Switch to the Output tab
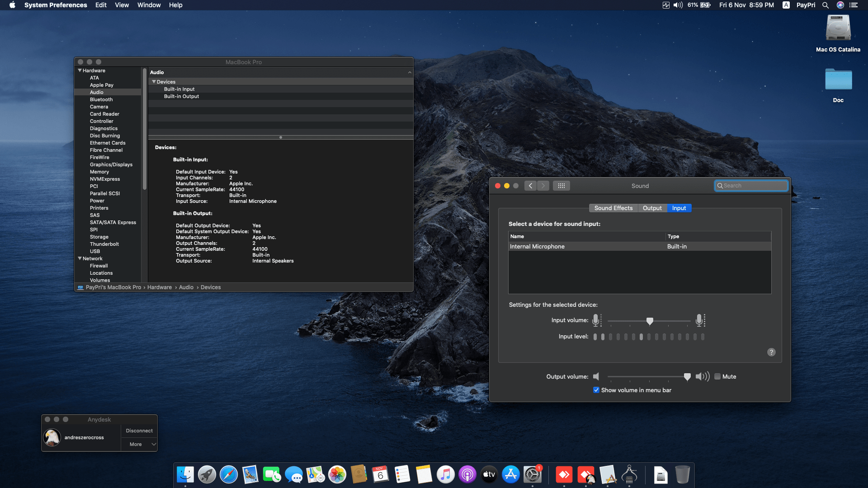 point(652,208)
